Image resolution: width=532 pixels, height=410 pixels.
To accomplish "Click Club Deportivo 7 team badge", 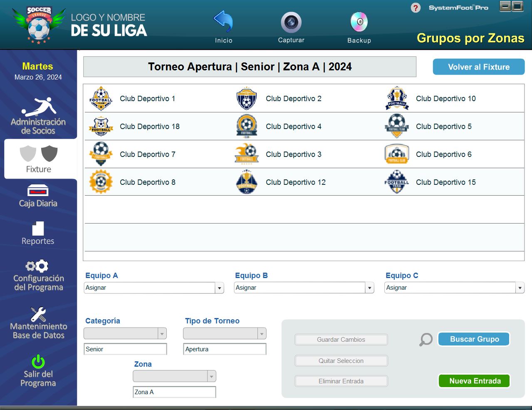I will pos(101,154).
